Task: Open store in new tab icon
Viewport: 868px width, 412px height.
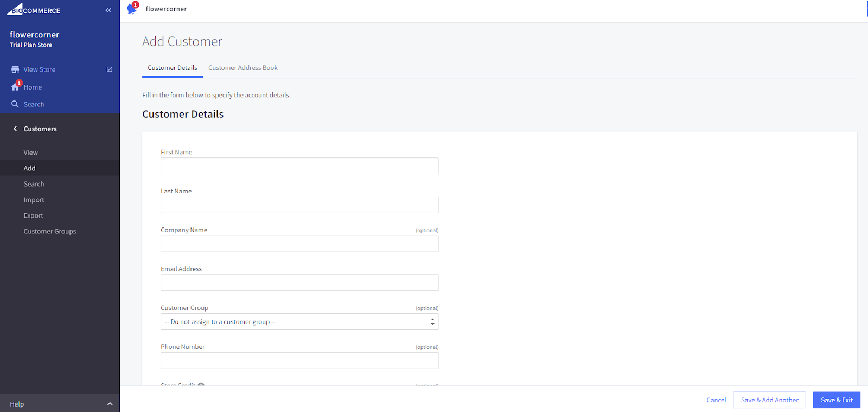Action: (110, 69)
